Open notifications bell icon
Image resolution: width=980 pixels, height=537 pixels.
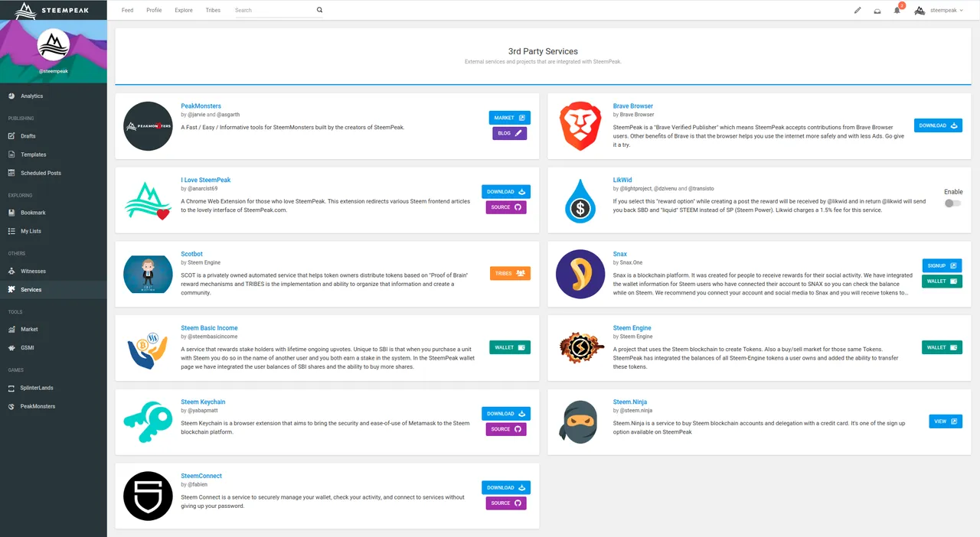[x=897, y=11]
